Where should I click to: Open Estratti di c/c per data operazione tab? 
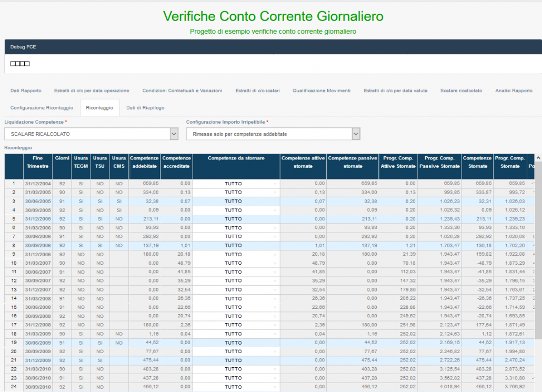(x=92, y=91)
